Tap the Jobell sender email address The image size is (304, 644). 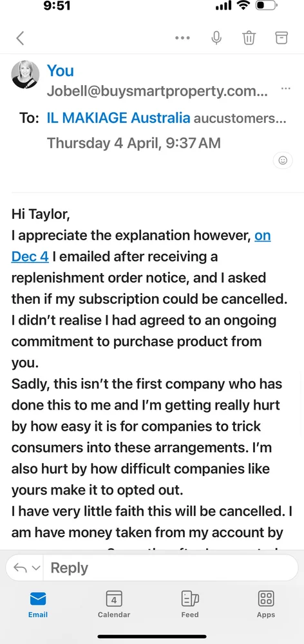158,91
